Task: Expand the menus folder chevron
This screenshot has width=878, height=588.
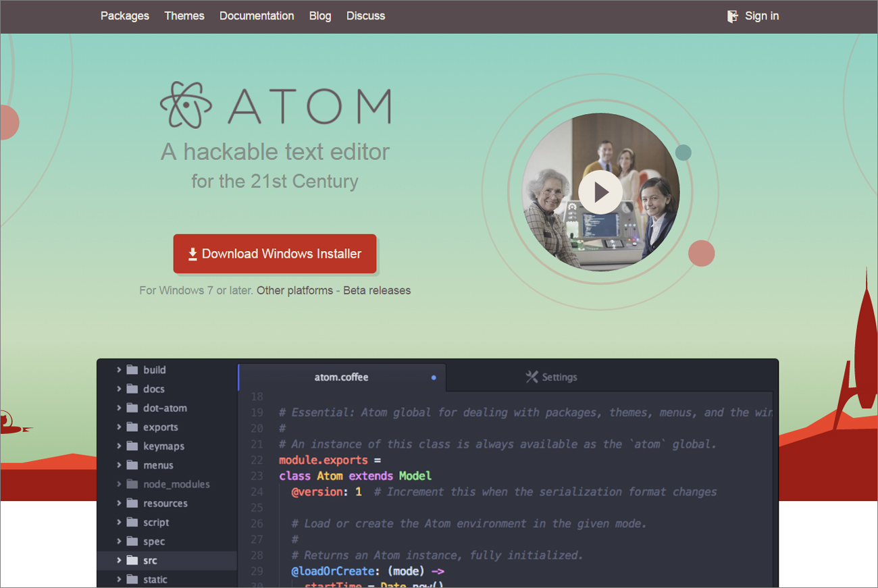Action: (x=119, y=465)
